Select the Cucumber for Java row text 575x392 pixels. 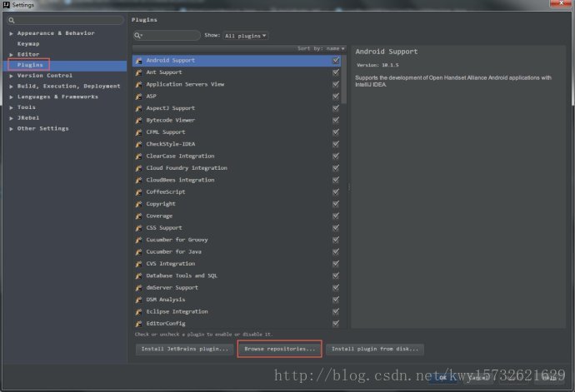pyautogui.click(x=173, y=251)
